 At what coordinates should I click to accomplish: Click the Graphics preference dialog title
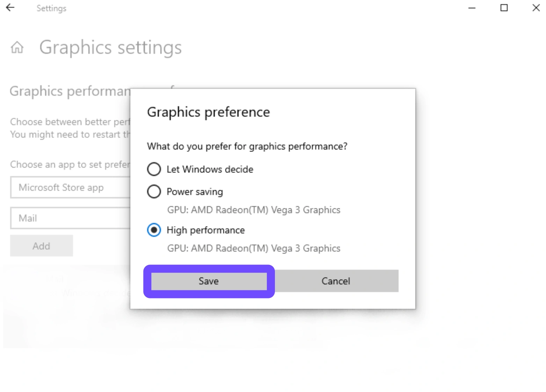[x=208, y=112]
